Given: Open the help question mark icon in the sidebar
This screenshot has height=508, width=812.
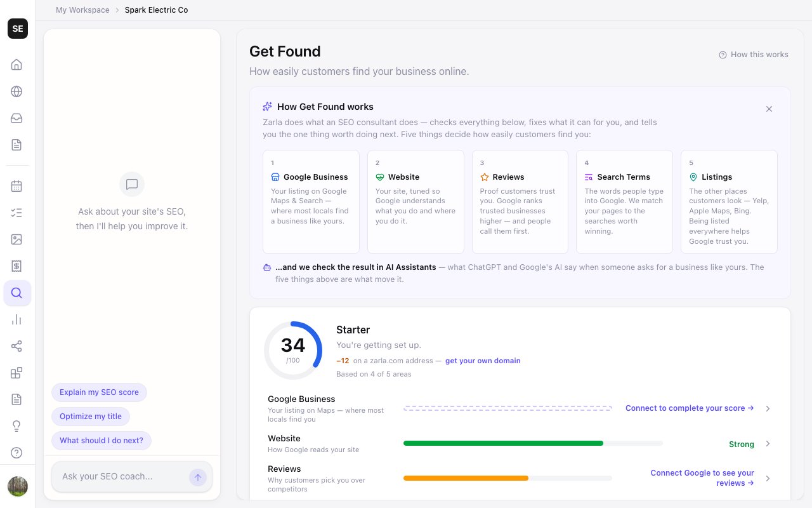Looking at the screenshot, I should tap(16, 453).
